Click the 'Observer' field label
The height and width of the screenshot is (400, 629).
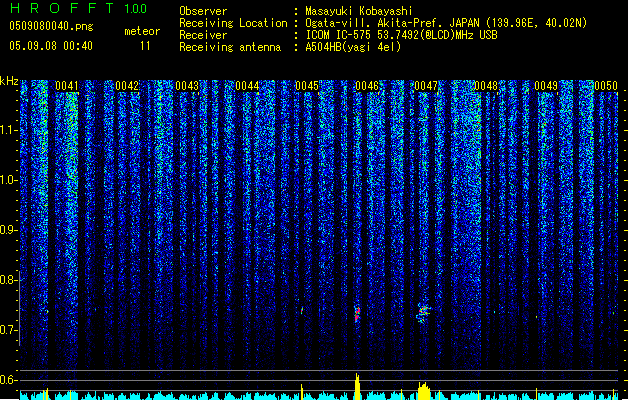point(203,11)
